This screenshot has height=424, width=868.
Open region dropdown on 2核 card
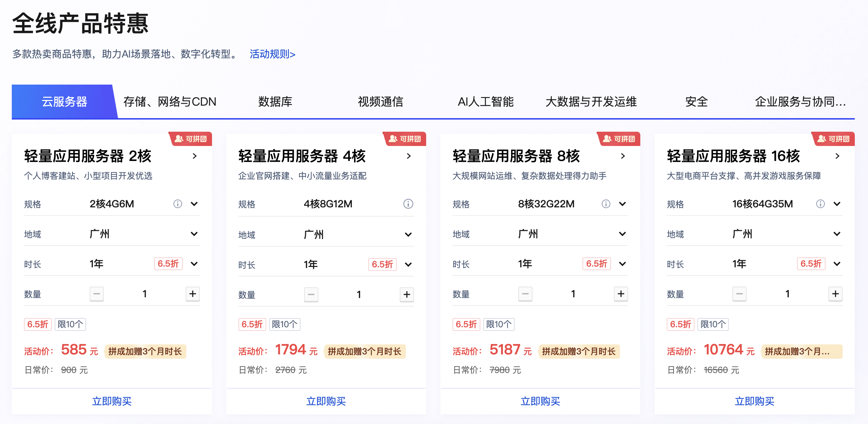(194, 234)
